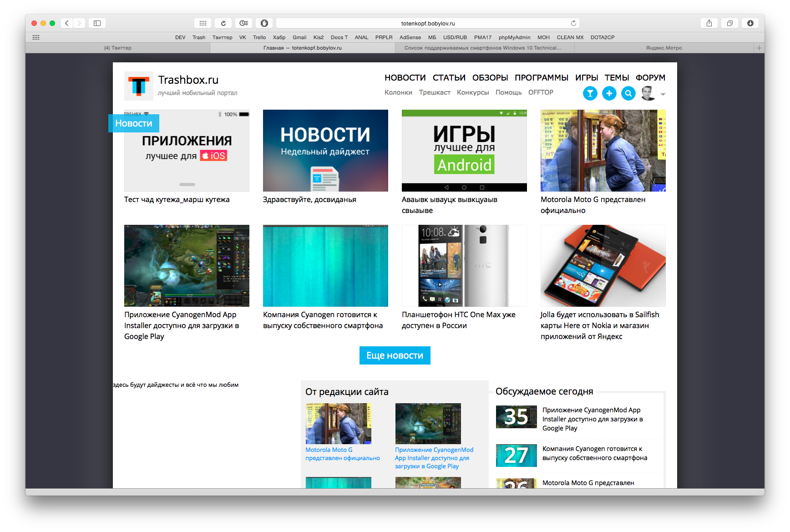This screenshot has height=532, width=790.
Task: Open the Помощь submenu link
Action: tap(508, 92)
